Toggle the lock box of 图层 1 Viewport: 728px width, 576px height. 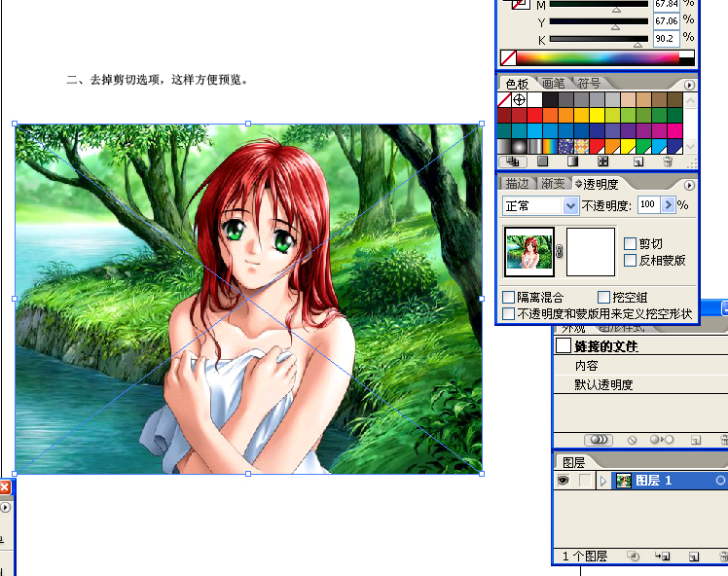click(585, 481)
